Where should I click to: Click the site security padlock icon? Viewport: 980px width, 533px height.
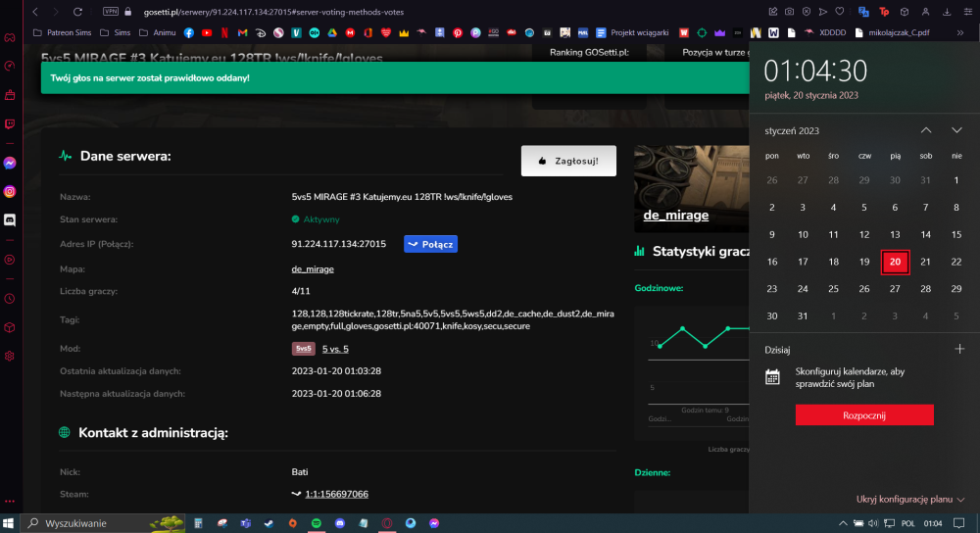pos(128,11)
